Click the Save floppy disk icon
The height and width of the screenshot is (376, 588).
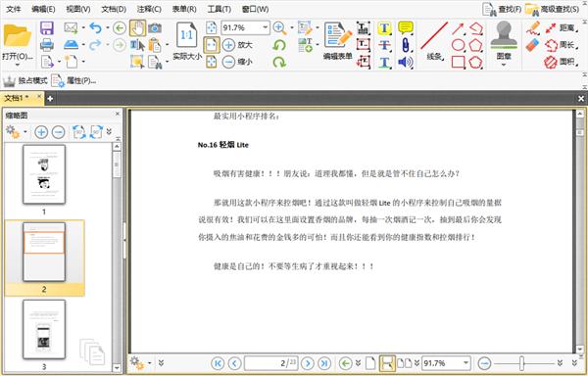coord(47,28)
